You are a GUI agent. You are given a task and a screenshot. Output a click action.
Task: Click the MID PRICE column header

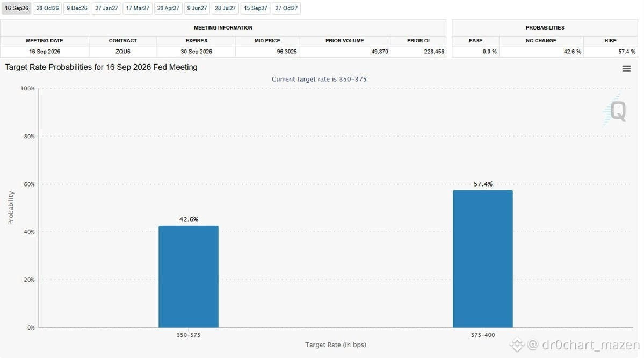[x=267, y=41]
